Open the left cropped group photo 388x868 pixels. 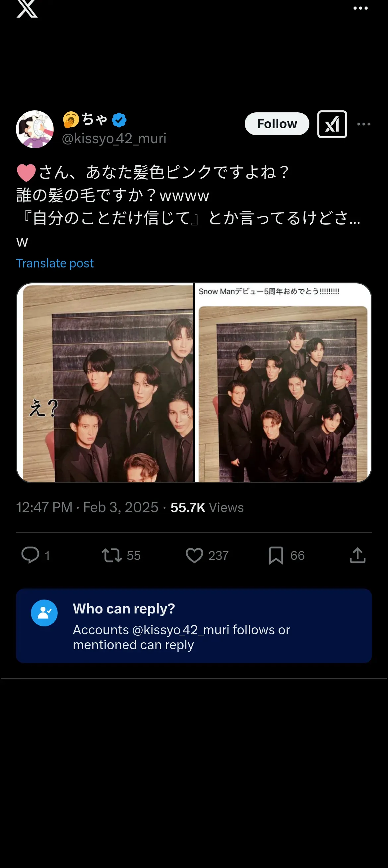coord(105,383)
